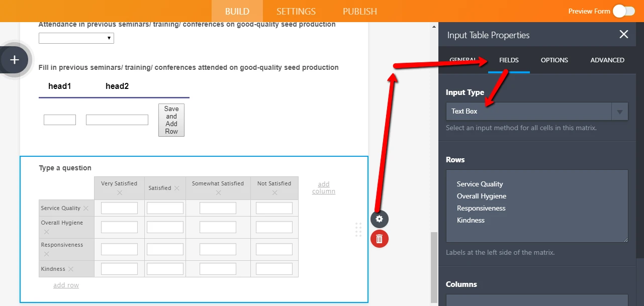Screen dimensions: 644x306
Task: Close the Input Table Properties panel
Action: pyautogui.click(x=623, y=34)
